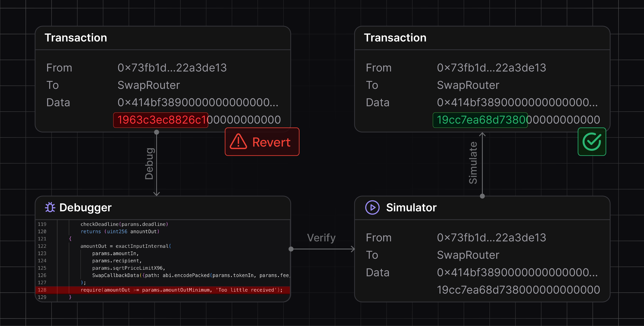644x326 pixels.
Task: Select the red highlighted 1963c3ec8826c1 value
Action: click(161, 120)
